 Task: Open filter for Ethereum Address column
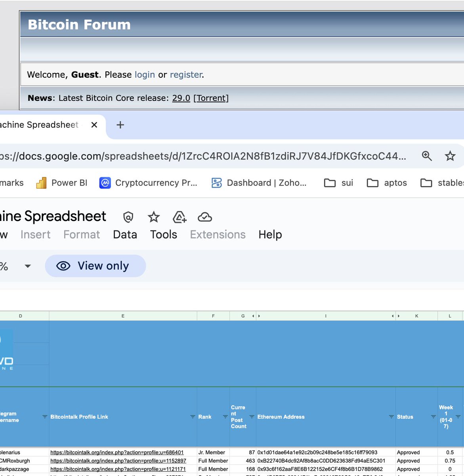pyautogui.click(x=391, y=417)
